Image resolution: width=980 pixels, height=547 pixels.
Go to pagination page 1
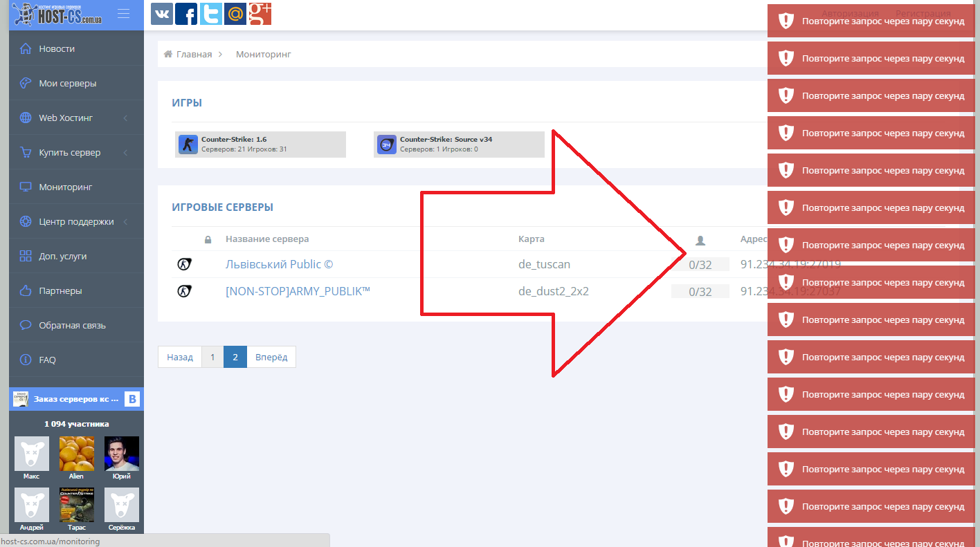[212, 357]
